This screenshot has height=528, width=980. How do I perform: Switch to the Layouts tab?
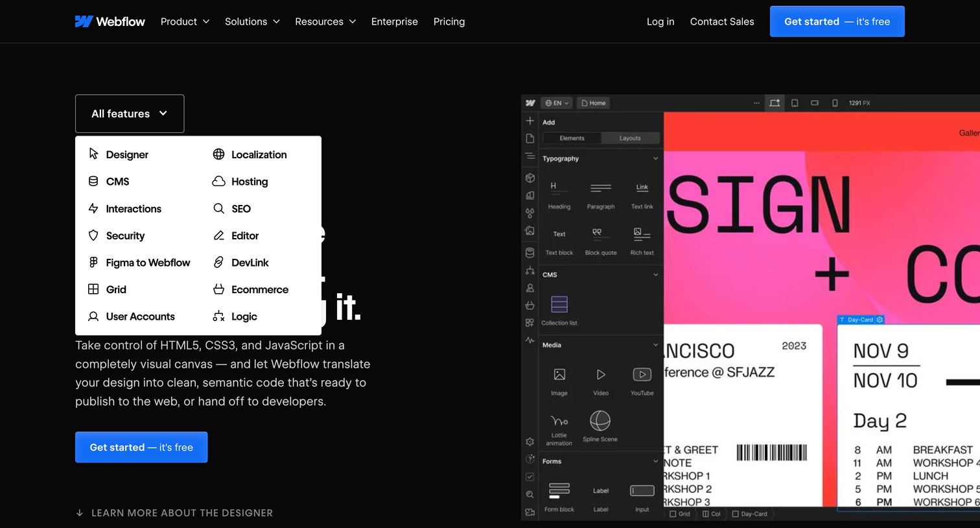(x=630, y=138)
